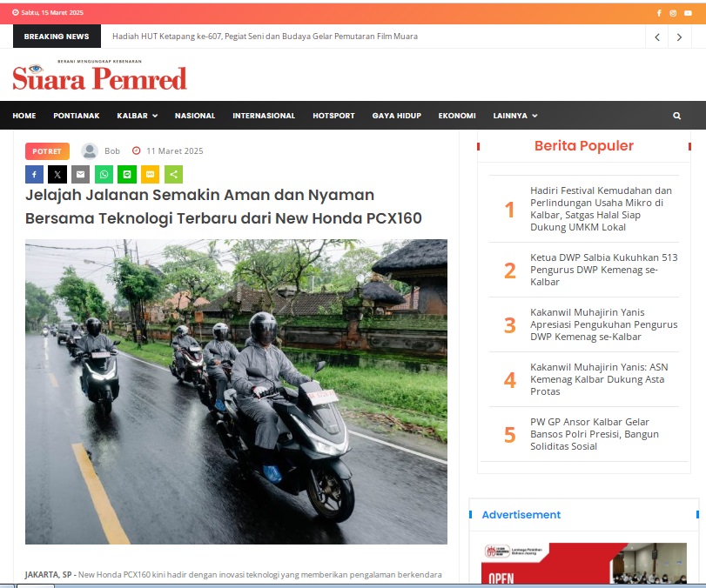Click the article headline about New Honda PCX160
Image resolution: width=706 pixels, height=588 pixels.
coord(224,206)
